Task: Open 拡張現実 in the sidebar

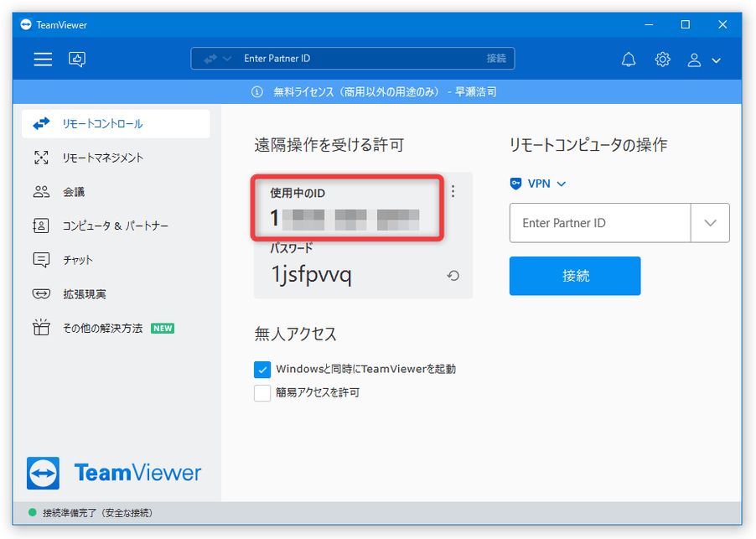Action: click(116, 293)
